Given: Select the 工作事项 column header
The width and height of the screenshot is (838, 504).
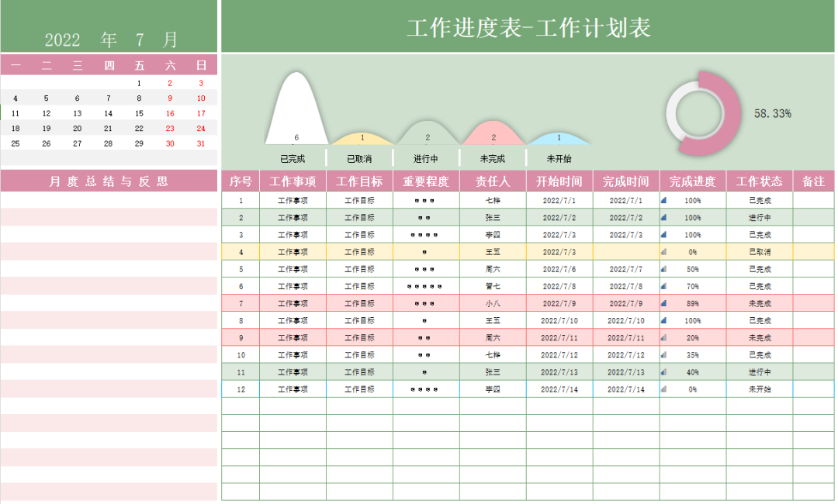Looking at the screenshot, I should pos(293,181).
